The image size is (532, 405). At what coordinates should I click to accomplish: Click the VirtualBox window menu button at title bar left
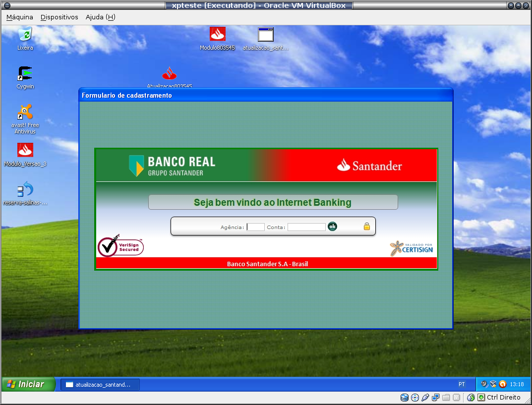[x=7, y=5]
